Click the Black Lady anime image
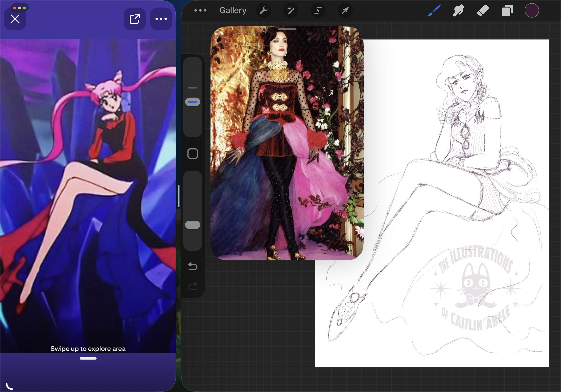The height and width of the screenshot is (392, 561). click(x=88, y=196)
